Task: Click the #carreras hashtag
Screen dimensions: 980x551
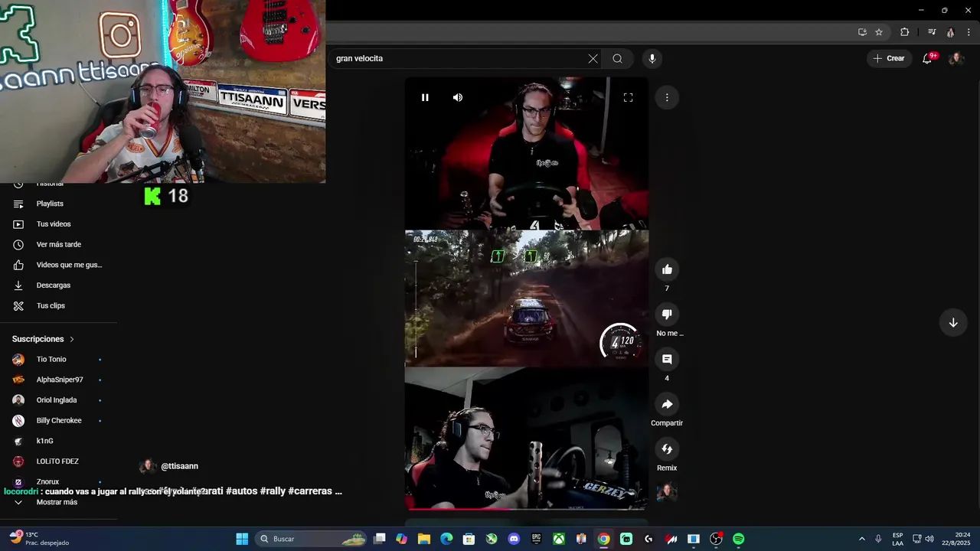Action: click(310, 491)
